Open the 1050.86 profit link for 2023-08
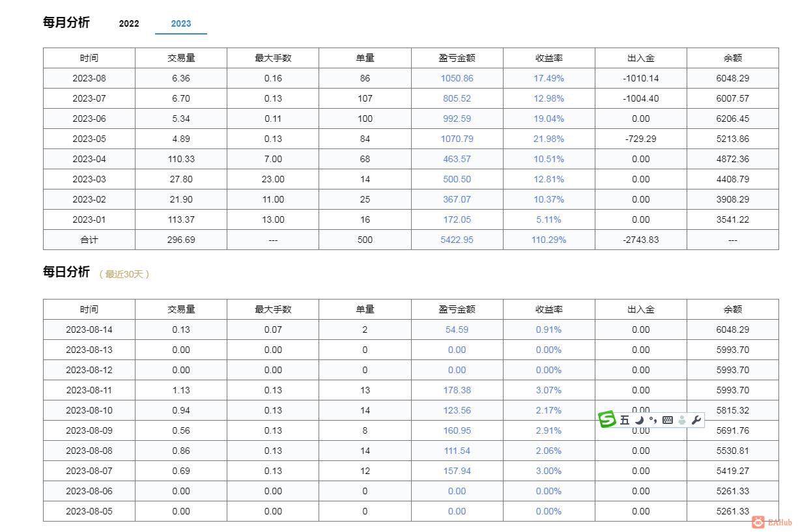 [457, 78]
